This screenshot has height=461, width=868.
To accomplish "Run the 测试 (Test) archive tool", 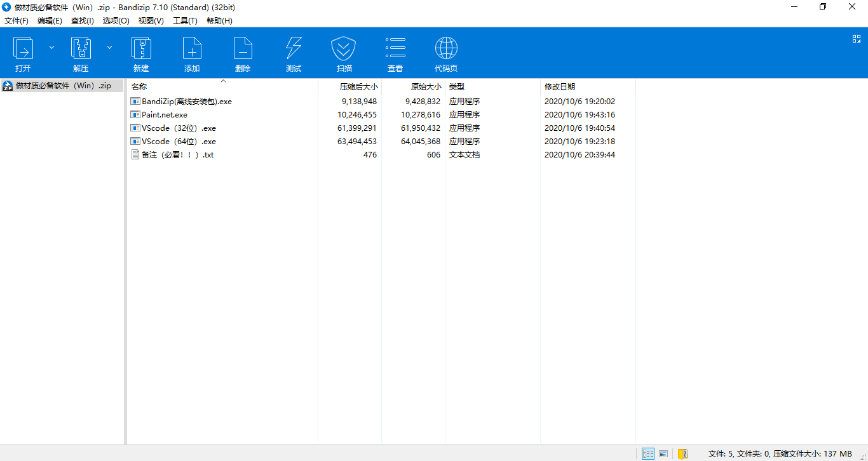I will coord(294,54).
